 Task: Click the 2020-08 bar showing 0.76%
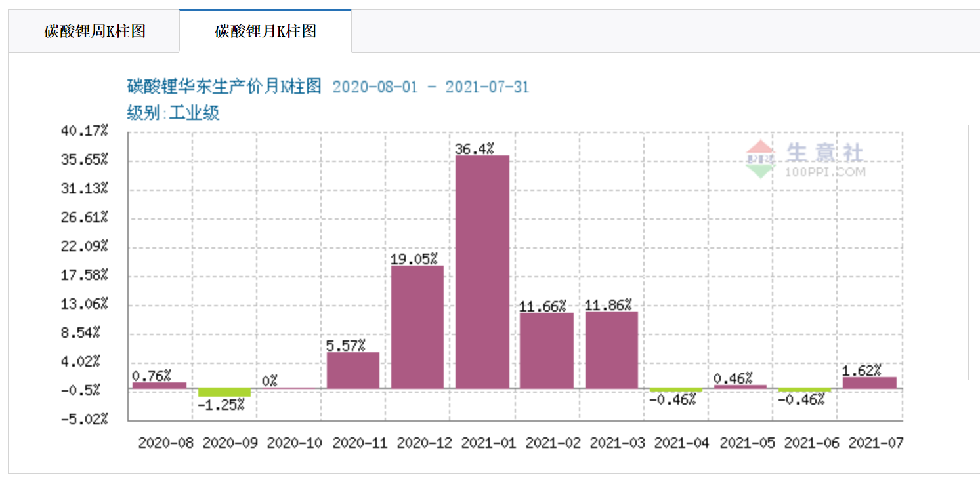point(160,385)
